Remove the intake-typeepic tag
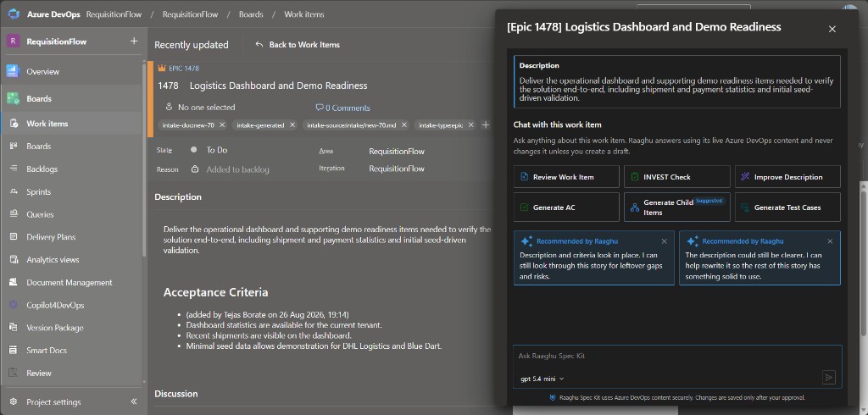This screenshot has height=415, width=868. (471, 125)
